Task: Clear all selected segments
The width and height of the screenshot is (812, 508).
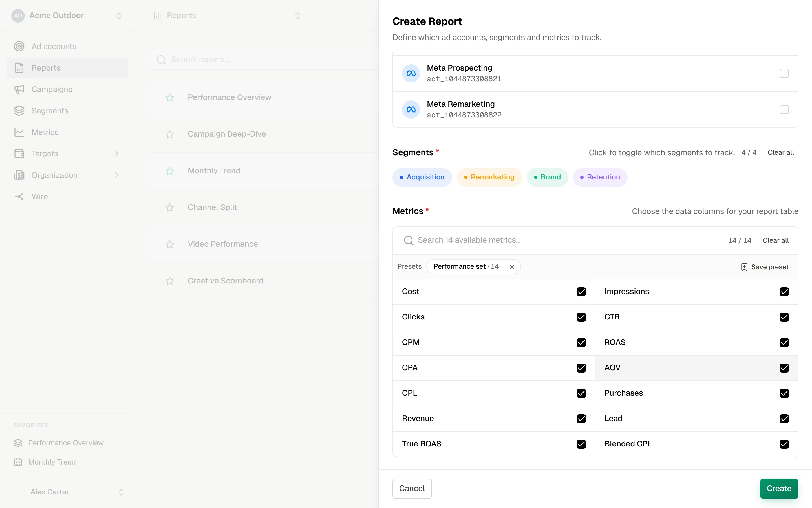Action: [x=781, y=152]
